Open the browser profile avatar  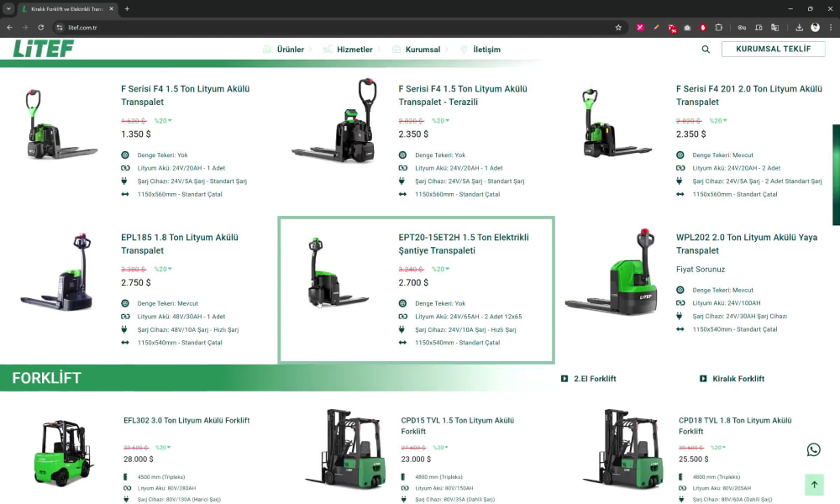pos(815,28)
